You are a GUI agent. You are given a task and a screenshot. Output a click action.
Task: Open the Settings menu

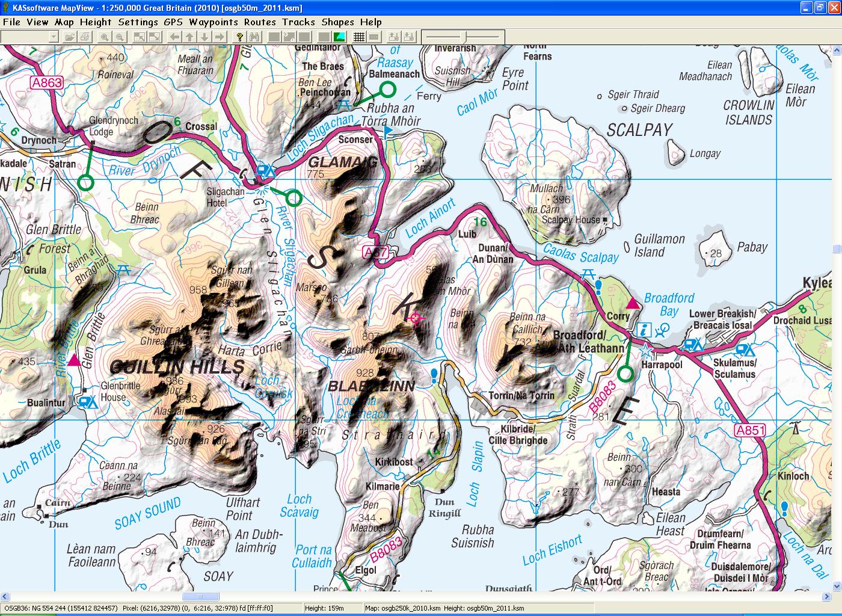tap(138, 22)
